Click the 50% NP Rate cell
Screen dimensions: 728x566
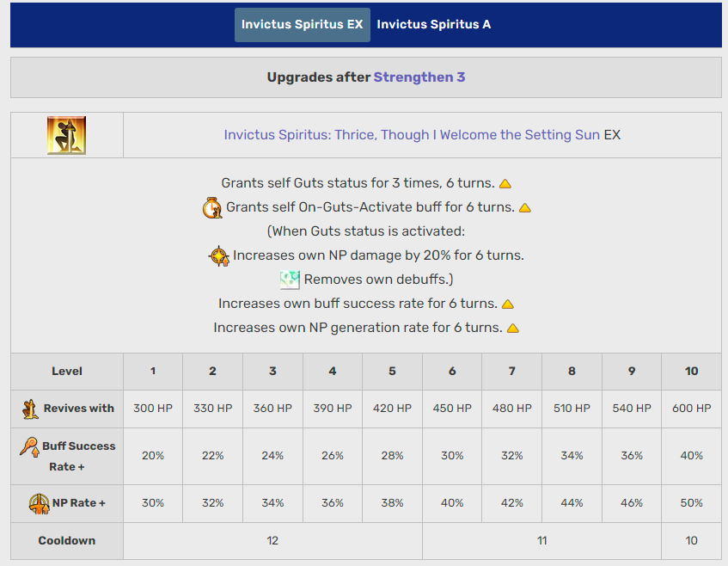pyautogui.click(x=691, y=503)
